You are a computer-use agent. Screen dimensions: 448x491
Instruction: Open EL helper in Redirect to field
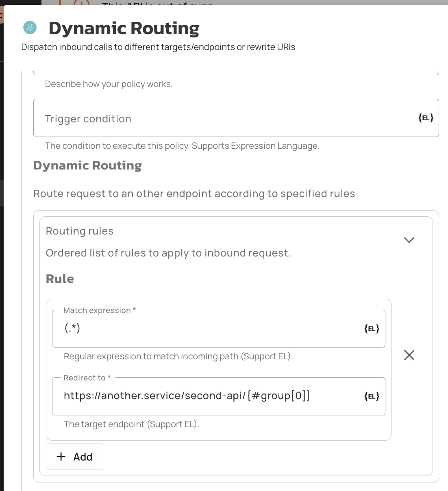372,396
